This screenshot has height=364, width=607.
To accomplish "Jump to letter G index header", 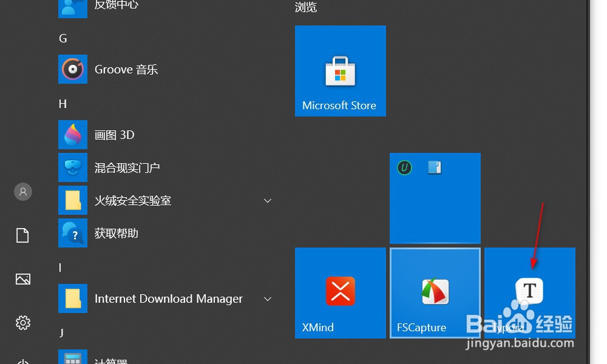I will (x=63, y=38).
